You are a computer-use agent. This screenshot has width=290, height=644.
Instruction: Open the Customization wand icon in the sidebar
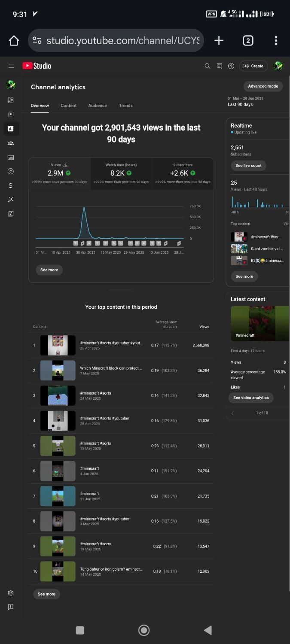click(11, 200)
